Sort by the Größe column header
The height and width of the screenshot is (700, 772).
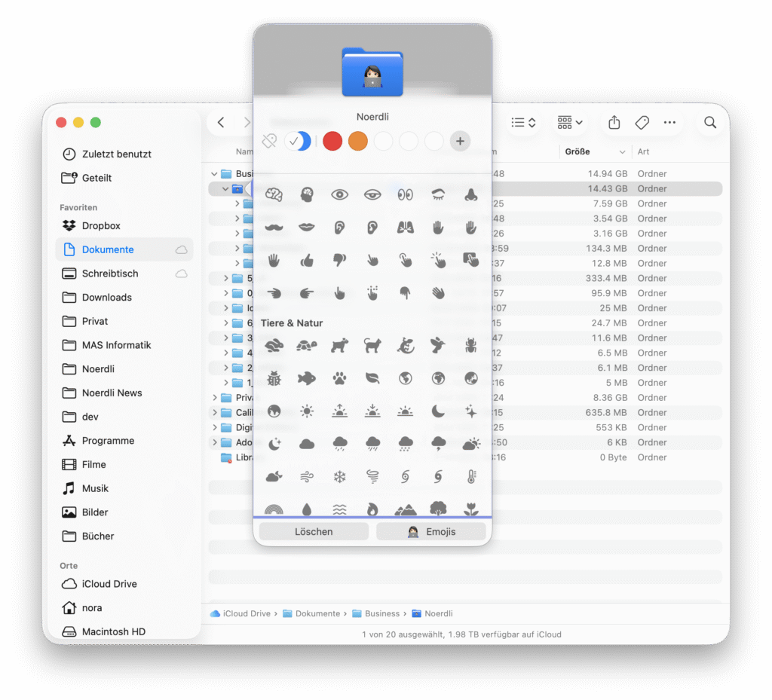pos(578,151)
